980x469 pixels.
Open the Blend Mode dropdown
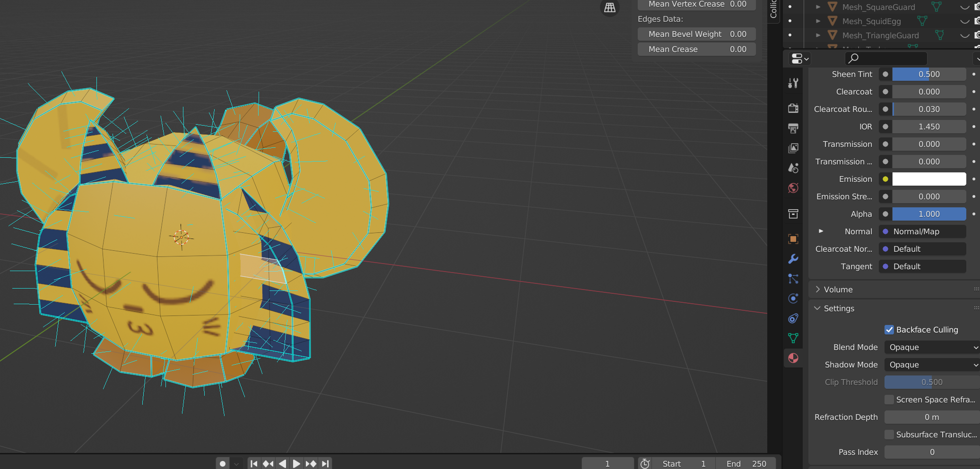pyautogui.click(x=932, y=347)
